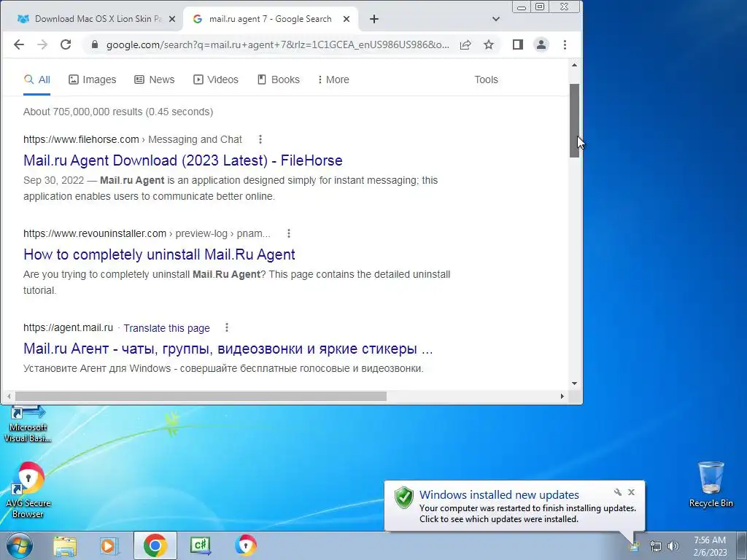Click Show desktop button at taskbar end
The image size is (747, 560).
742,545
